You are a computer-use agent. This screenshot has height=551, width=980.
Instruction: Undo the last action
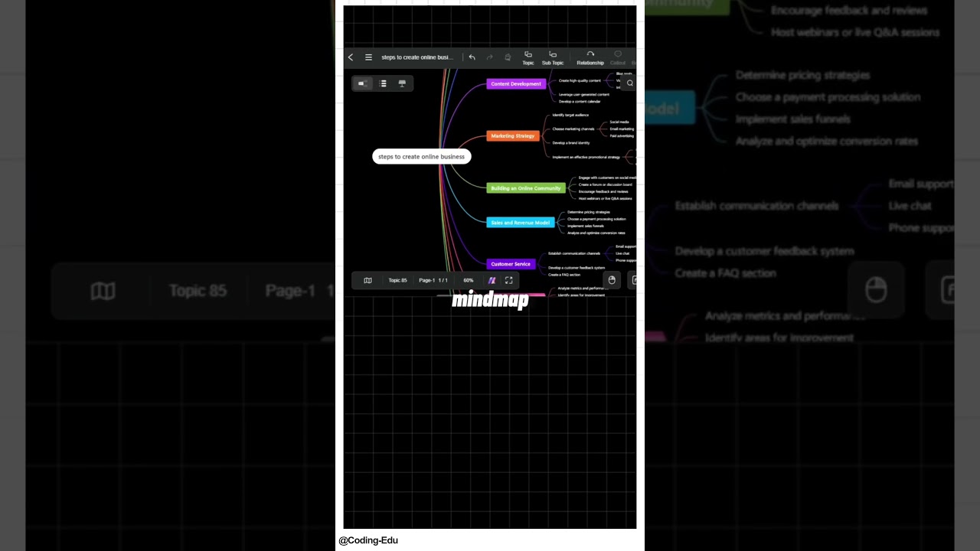472,57
